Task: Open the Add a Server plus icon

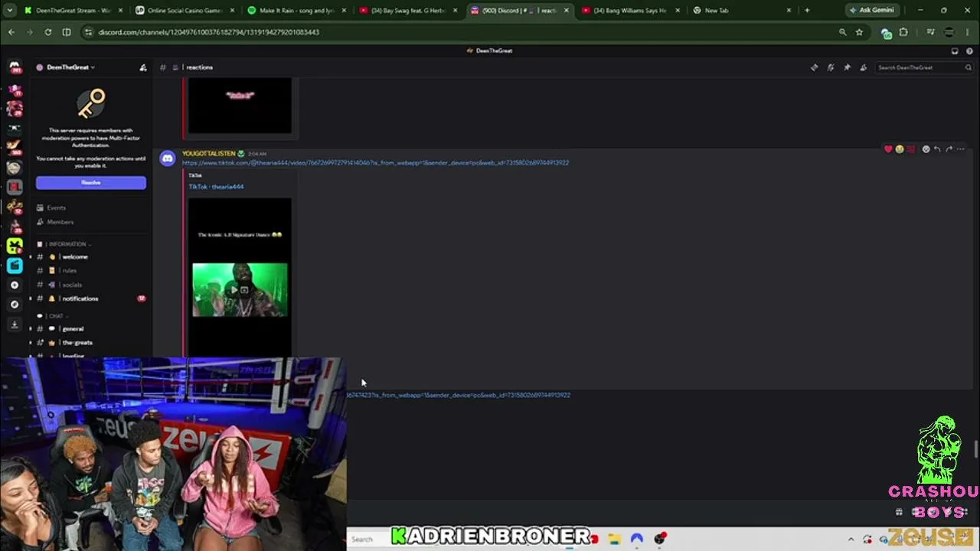Action: (15, 285)
